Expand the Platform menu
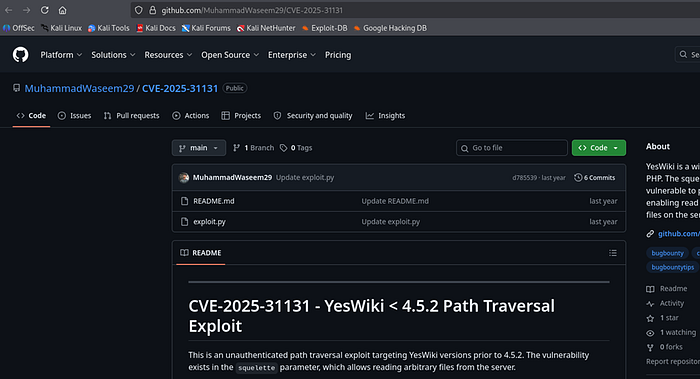The image size is (700, 379). click(61, 54)
